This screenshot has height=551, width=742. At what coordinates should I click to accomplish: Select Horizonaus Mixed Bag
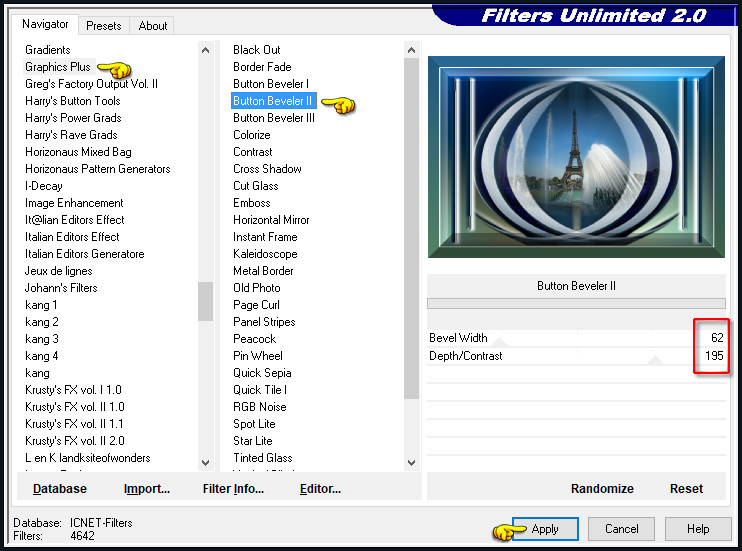(x=78, y=152)
